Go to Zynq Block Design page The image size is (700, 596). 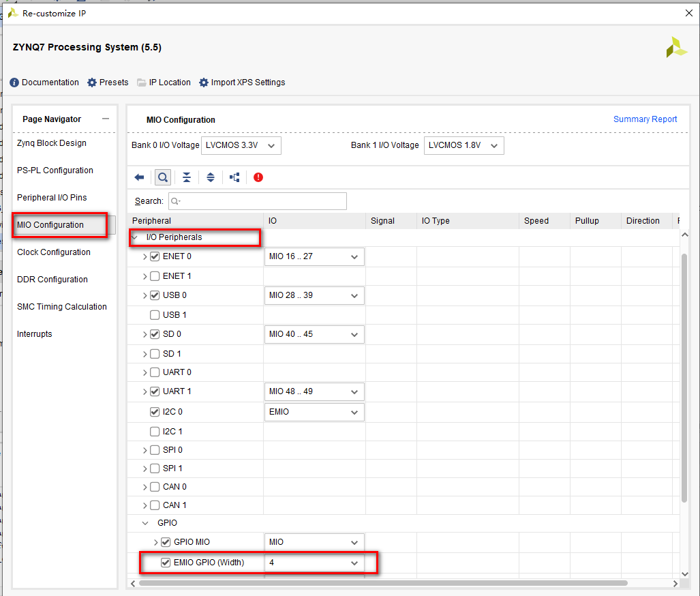pos(52,143)
